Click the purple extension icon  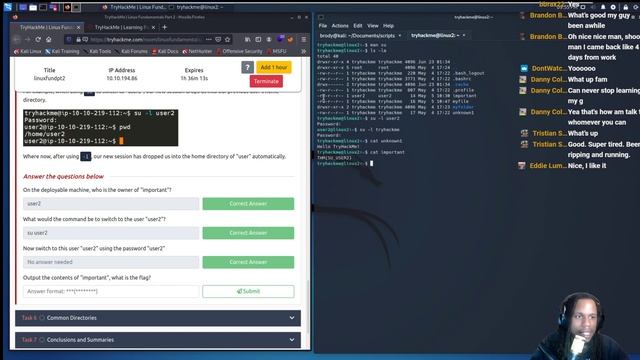pyautogui.click(x=280, y=39)
